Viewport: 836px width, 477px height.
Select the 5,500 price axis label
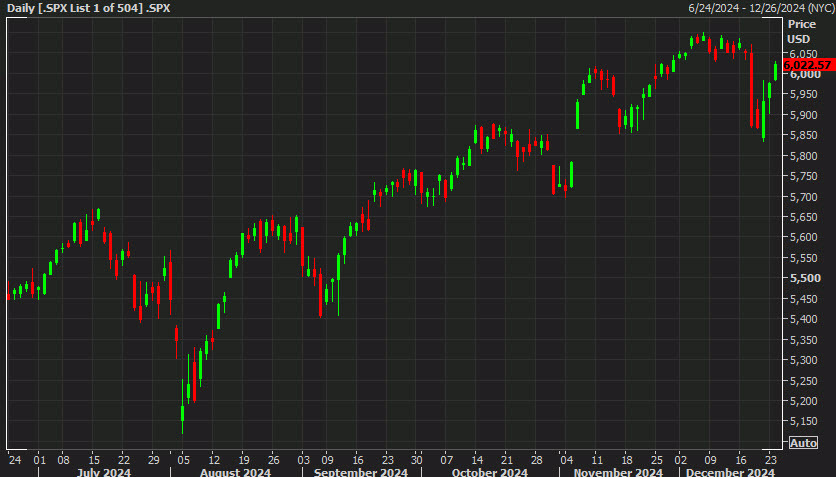[x=805, y=278]
